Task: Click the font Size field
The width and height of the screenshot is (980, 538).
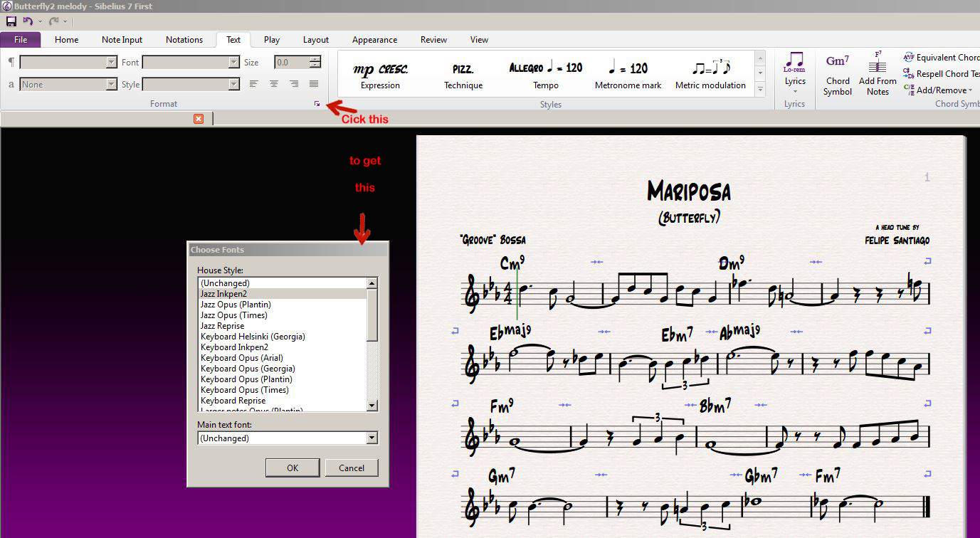Action: [x=292, y=63]
